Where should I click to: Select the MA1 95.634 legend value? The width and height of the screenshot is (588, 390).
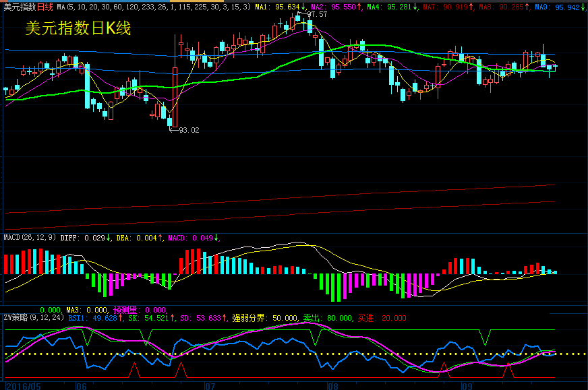tap(280, 6)
